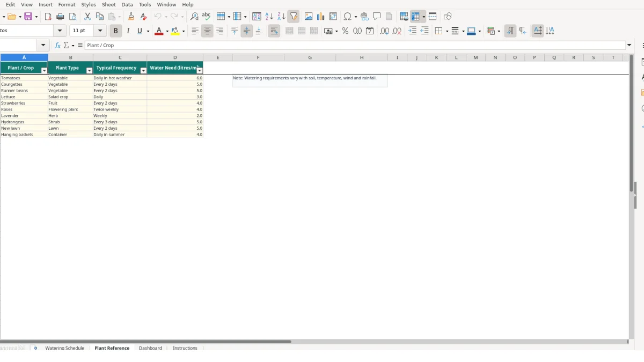Screen dimensions: 644x362
Task: Click the Format as Percent icon
Action: point(345,31)
